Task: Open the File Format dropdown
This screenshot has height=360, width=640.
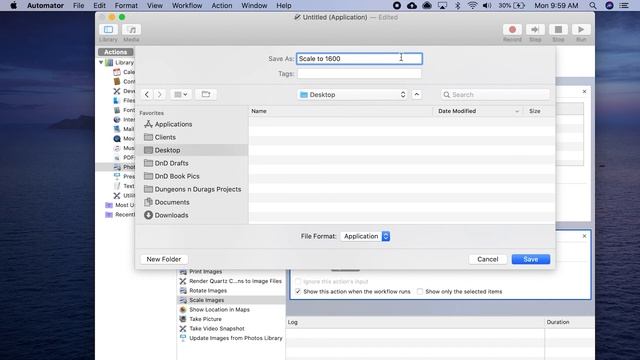Action: (365, 236)
